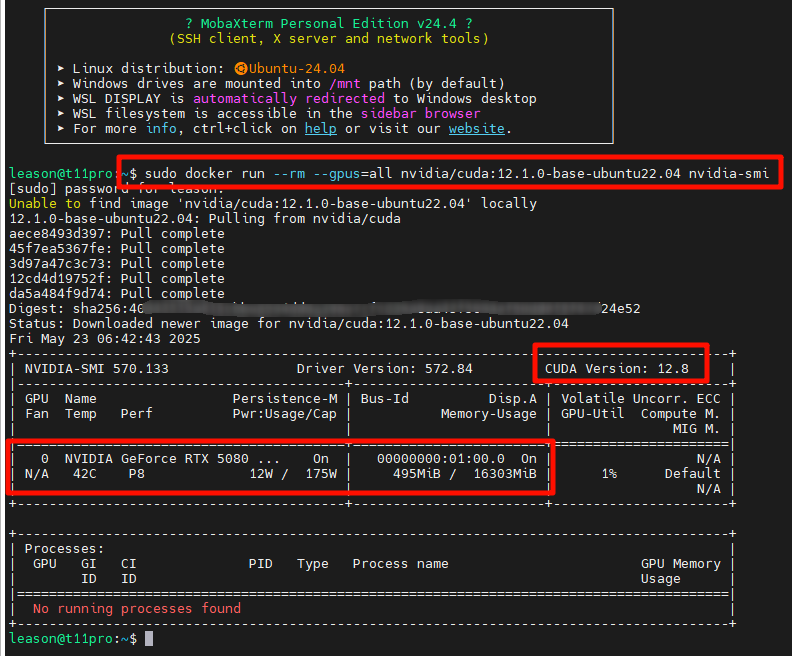Click the '1%' GPU utilization value
792x656 pixels.
click(x=609, y=474)
